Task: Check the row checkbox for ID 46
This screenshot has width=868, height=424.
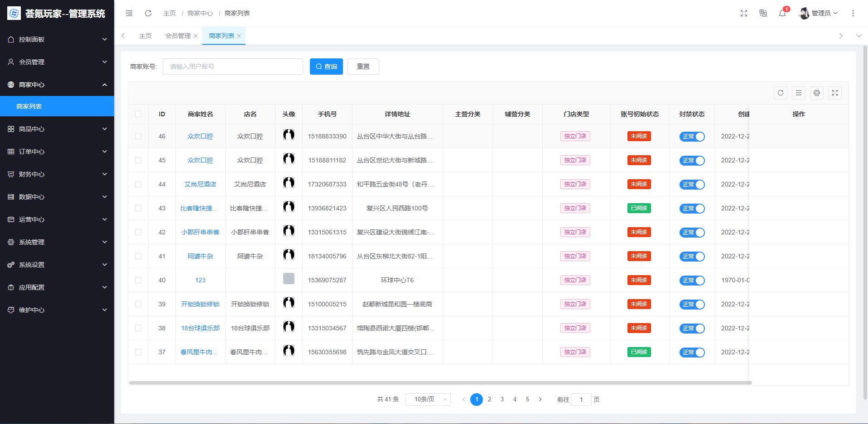Action: (138, 136)
